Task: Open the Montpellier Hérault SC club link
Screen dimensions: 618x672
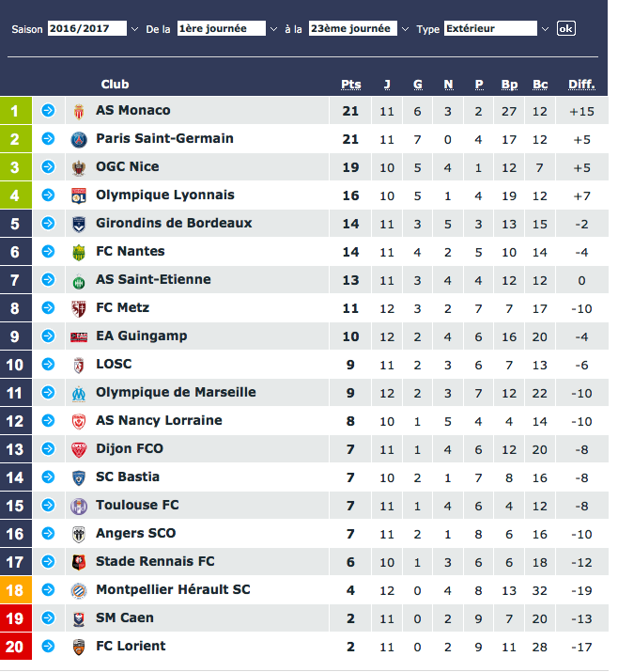Action: click(x=173, y=590)
